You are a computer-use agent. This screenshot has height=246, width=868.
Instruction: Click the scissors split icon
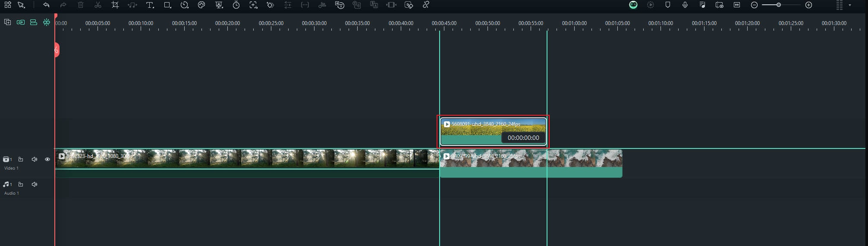[98, 5]
